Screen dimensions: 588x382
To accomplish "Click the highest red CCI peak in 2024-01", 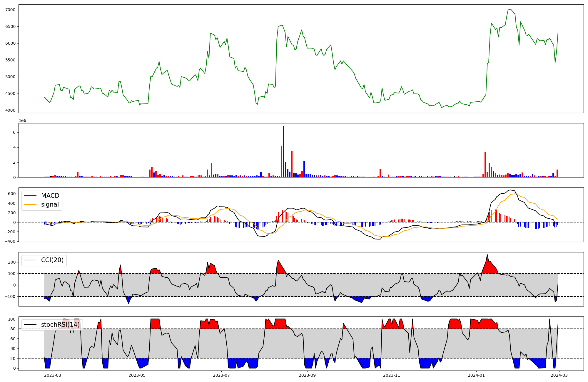I will tap(487, 256).
